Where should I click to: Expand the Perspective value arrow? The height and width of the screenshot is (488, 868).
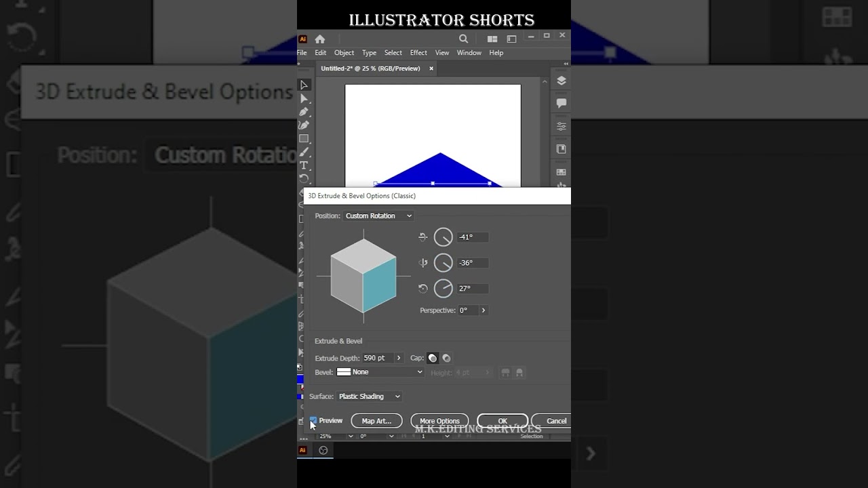click(484, 310)
